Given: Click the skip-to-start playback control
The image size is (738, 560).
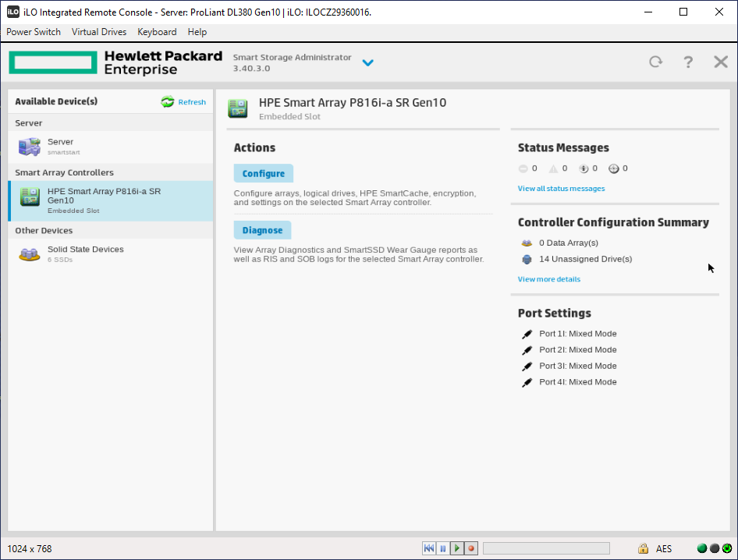Looking at the screenshot, I should click(x=429, y=548).
